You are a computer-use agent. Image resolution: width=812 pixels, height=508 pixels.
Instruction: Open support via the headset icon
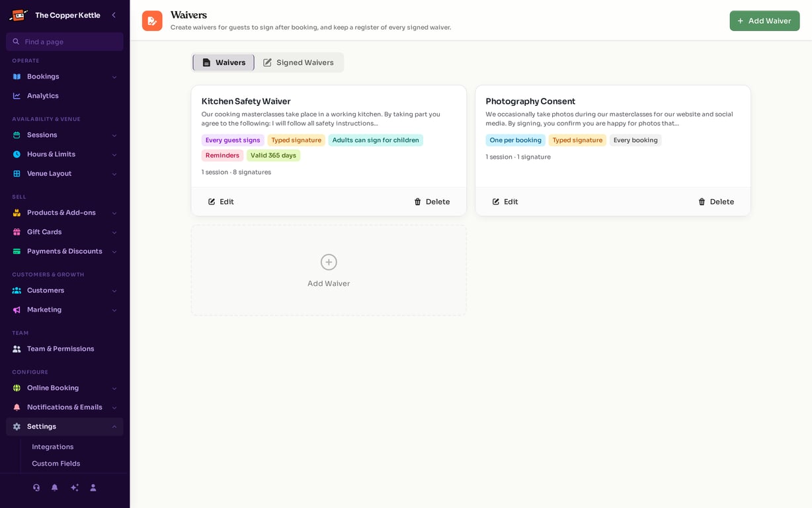(x=36, y=487)
